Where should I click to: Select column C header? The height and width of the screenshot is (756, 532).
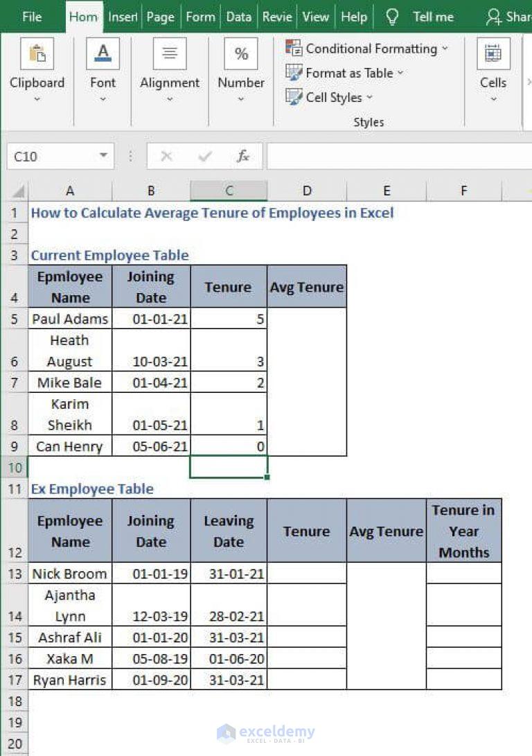tap(229, 191)
